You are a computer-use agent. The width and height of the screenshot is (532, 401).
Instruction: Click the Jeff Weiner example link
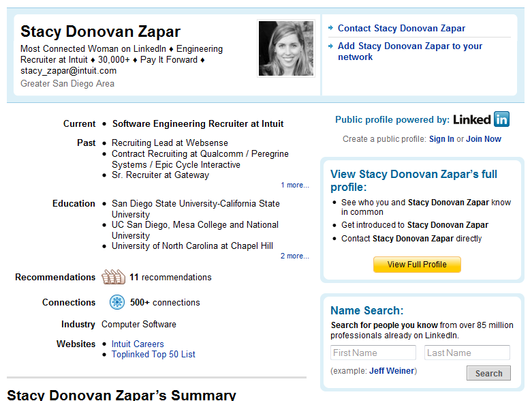coord(392,371)
